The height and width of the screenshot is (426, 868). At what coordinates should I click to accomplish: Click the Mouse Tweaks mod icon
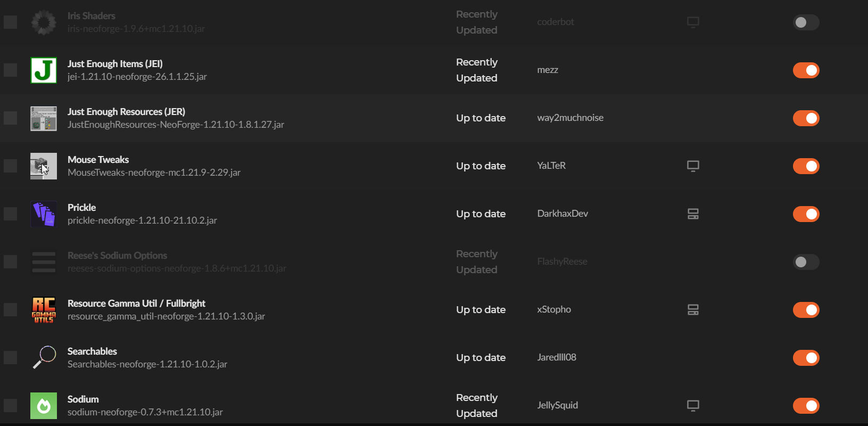pyautogui.click(x=44, y=166)
